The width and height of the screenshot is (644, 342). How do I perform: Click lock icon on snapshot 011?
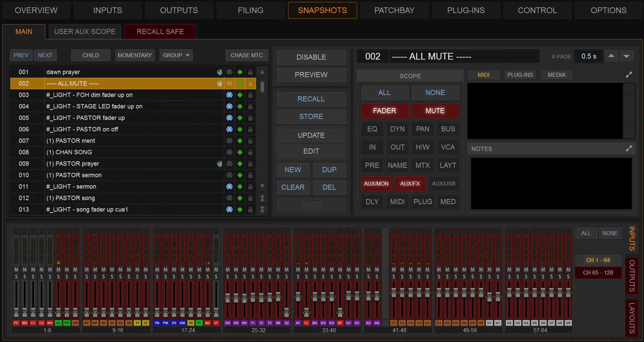(x=250, y=187)
